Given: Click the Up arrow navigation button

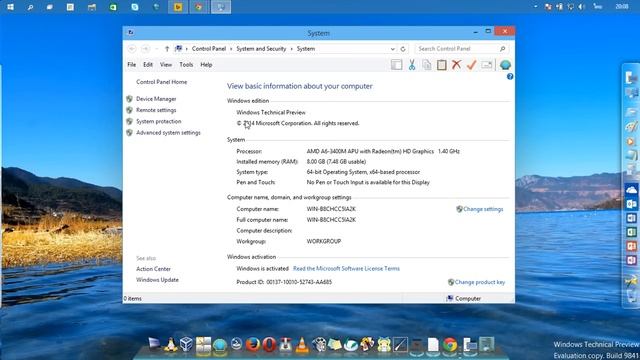Looking at the screenshot, I should [167, 49].
